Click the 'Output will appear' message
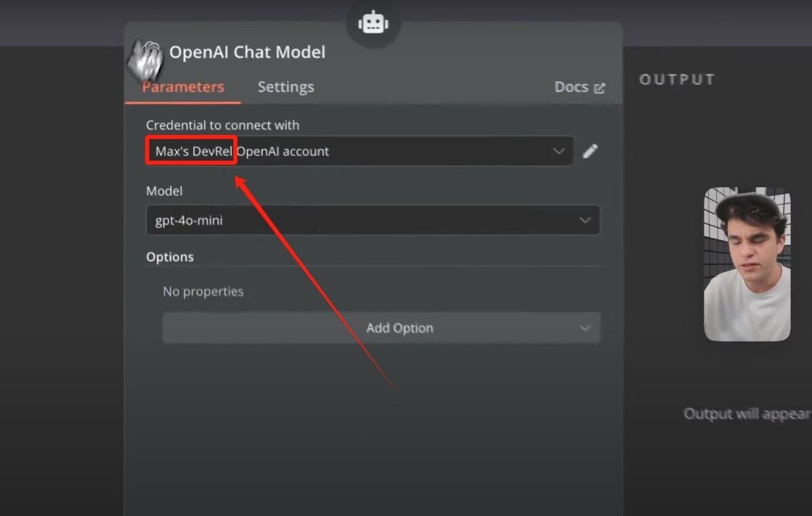812x516 pixels. 748,414
